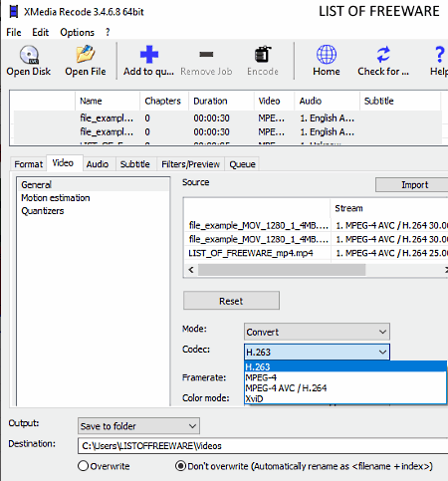Select Quantizers in the settings list
This screenshot has height=481, width=448.
[93, 211]
